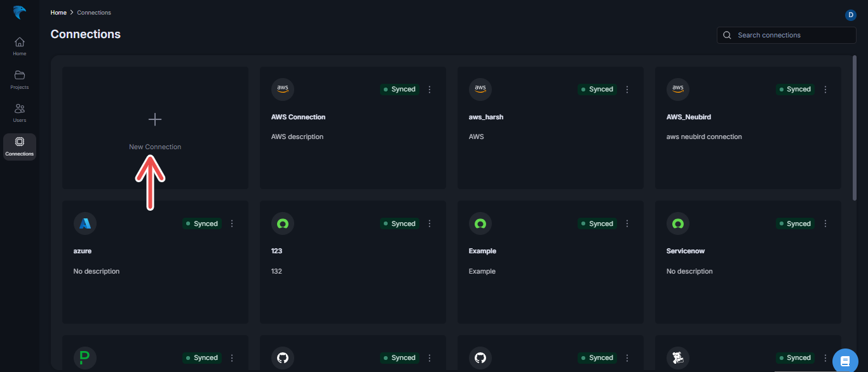This screenshot has width=868, height=372.
Task: Open the Projects section in the sidebar
Action: (19, 77)
